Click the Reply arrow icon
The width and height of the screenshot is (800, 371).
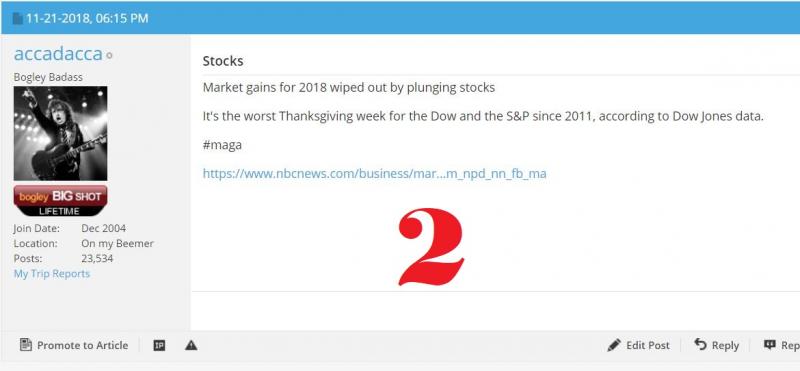pos(701,345)
